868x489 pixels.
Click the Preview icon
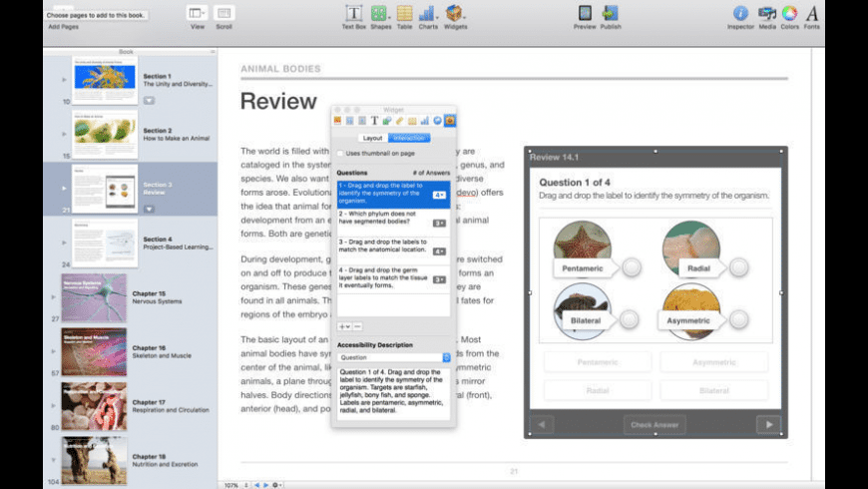tap(585, 14)
